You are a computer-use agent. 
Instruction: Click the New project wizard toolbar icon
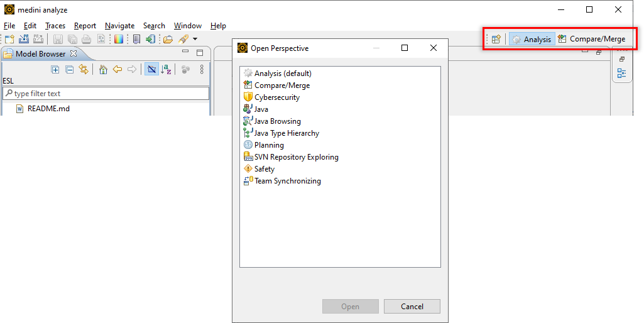pyautogui.click(x=9, y=39)
